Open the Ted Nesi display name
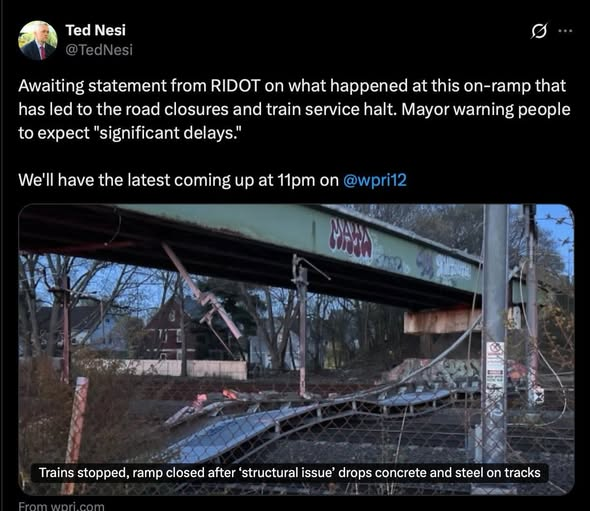The width and height of the screenshot is (590, 511). (96, 30)
